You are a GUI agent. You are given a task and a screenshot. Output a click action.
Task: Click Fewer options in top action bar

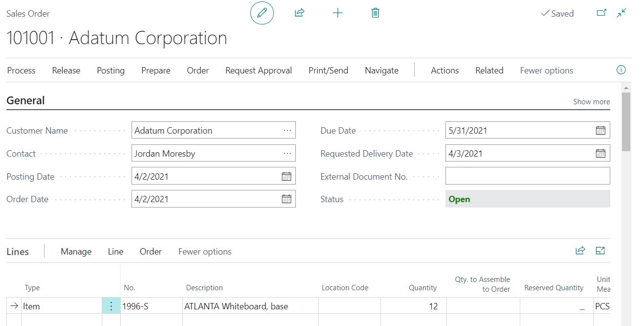[x=547, y=70]
